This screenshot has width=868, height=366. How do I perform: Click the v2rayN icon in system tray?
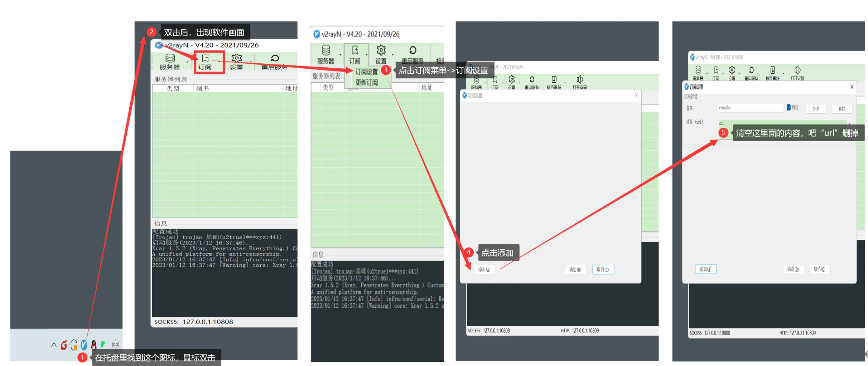[x=84, y=345]
